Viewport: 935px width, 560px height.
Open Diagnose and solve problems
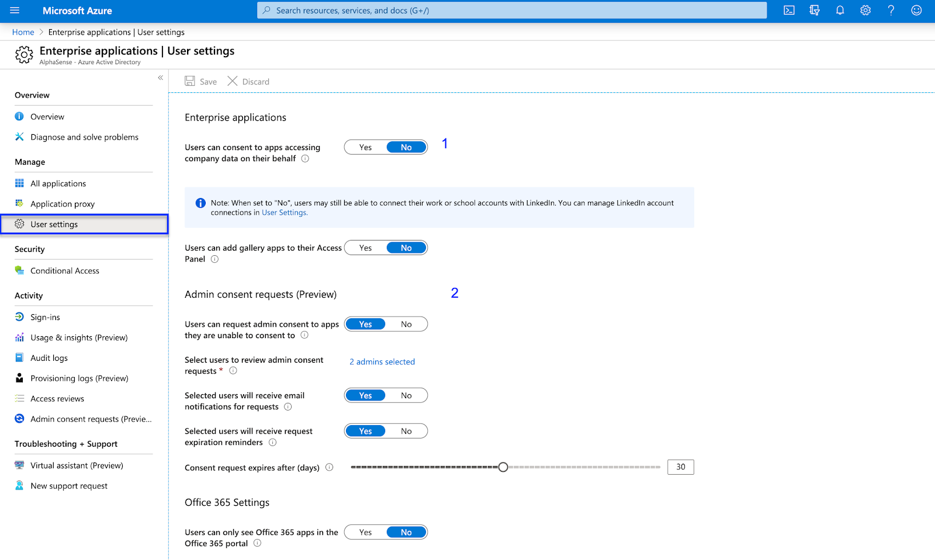point(84,137)
